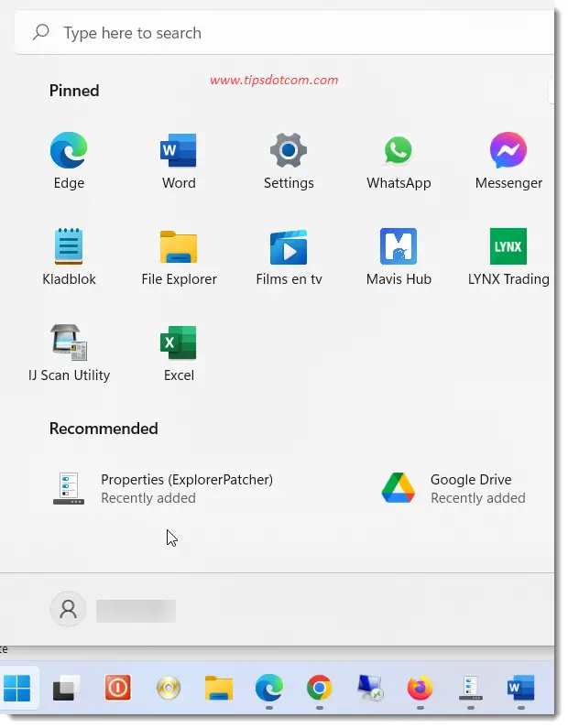Viewport: 568px width, 728px height.
Task: Click the user account avatar
Action: [69, 609]
